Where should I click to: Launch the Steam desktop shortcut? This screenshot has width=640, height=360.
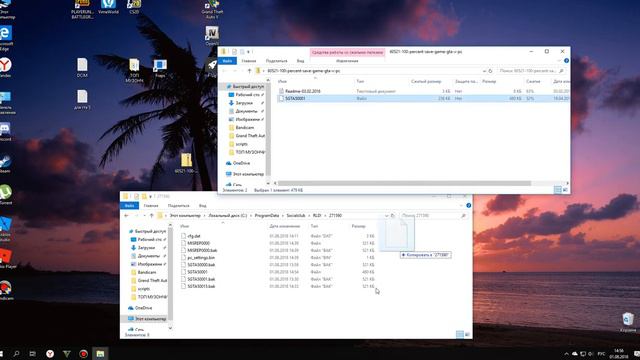coord(5,164)
